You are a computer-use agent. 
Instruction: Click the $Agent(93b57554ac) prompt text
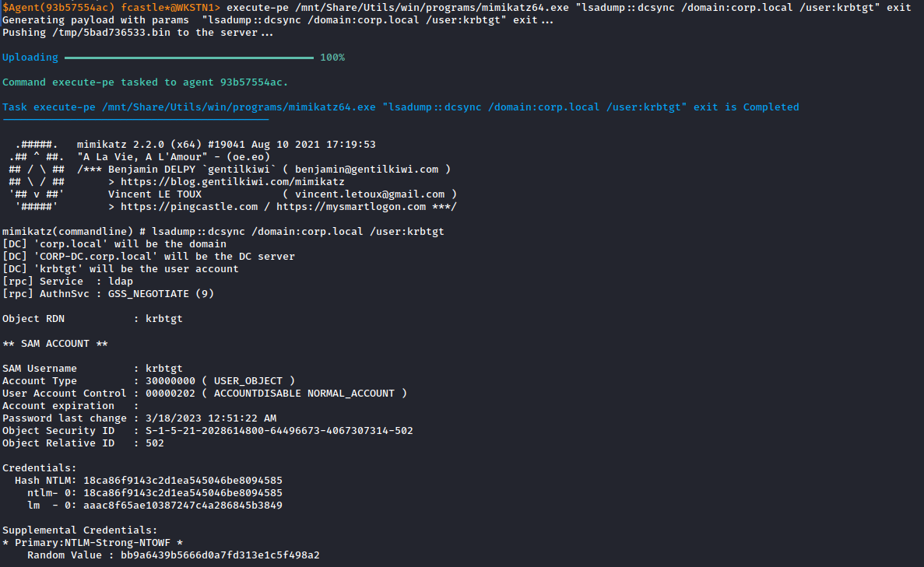click(58, 8)
